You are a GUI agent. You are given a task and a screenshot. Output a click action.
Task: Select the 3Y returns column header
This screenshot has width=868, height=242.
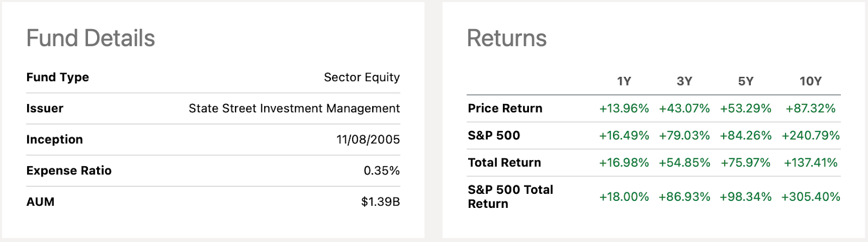684,81
